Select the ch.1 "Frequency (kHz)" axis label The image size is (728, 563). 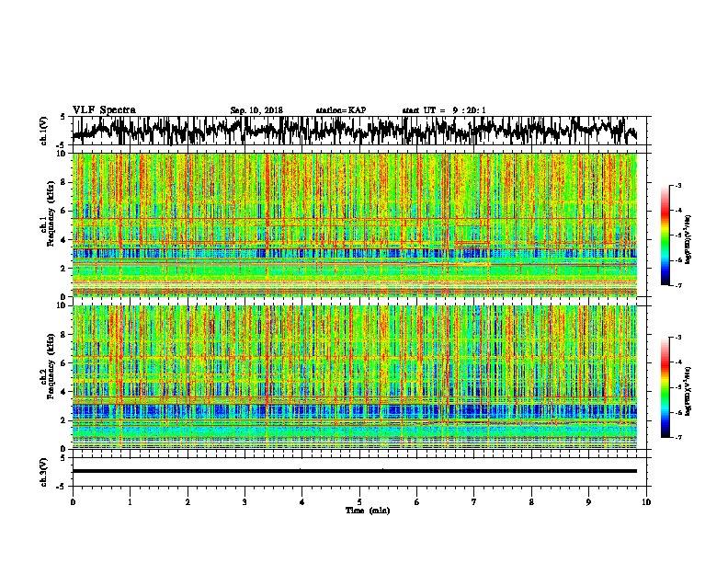(x=51, y=214)
